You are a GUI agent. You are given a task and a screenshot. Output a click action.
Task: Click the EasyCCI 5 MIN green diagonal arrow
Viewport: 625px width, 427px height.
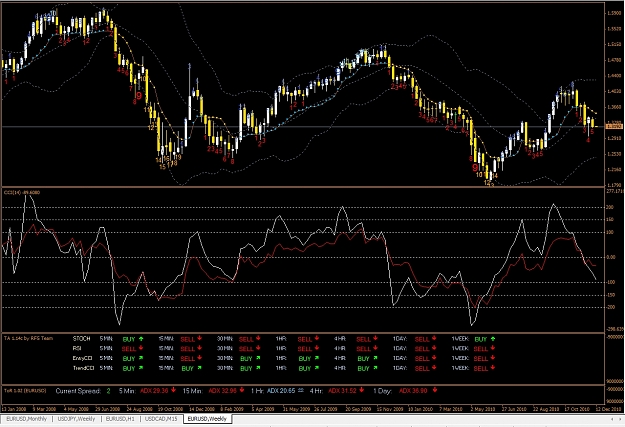(141, 358)
